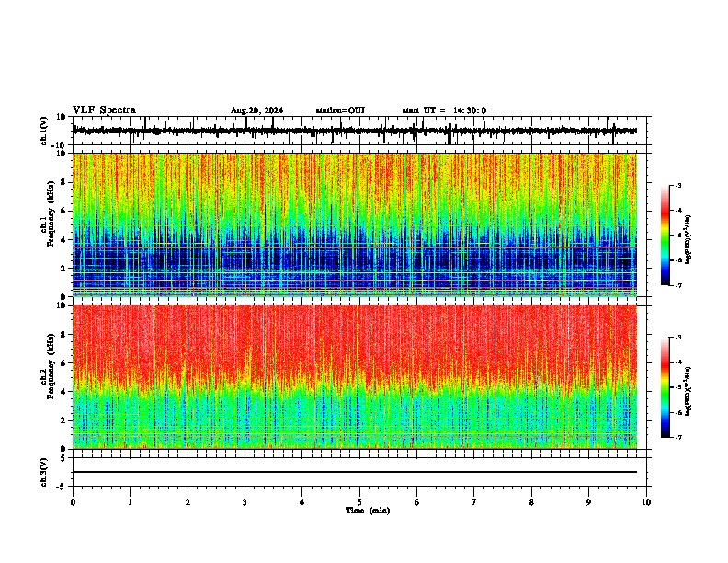The width and height of the screenshot is (728, 563).
Task: Click the 'VLF Spectra' title text
Action: click(x=104, y=110)
